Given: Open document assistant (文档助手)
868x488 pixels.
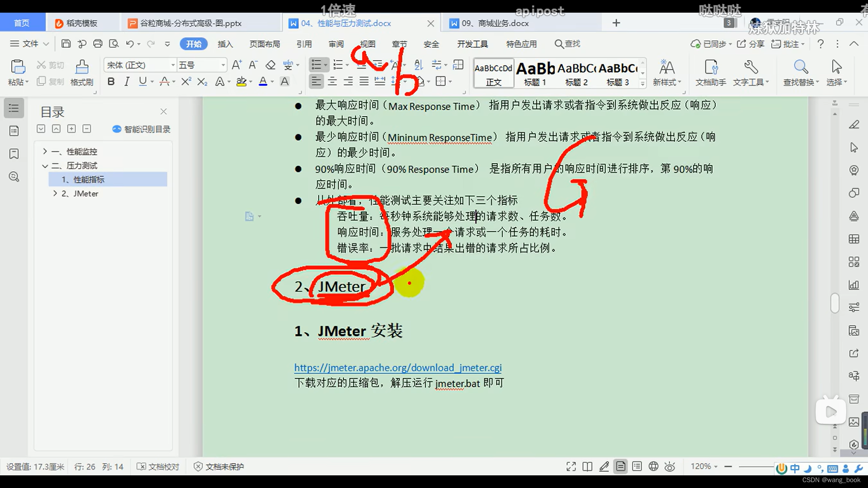Looking at the screenshot, I should (x=711, y=72).
